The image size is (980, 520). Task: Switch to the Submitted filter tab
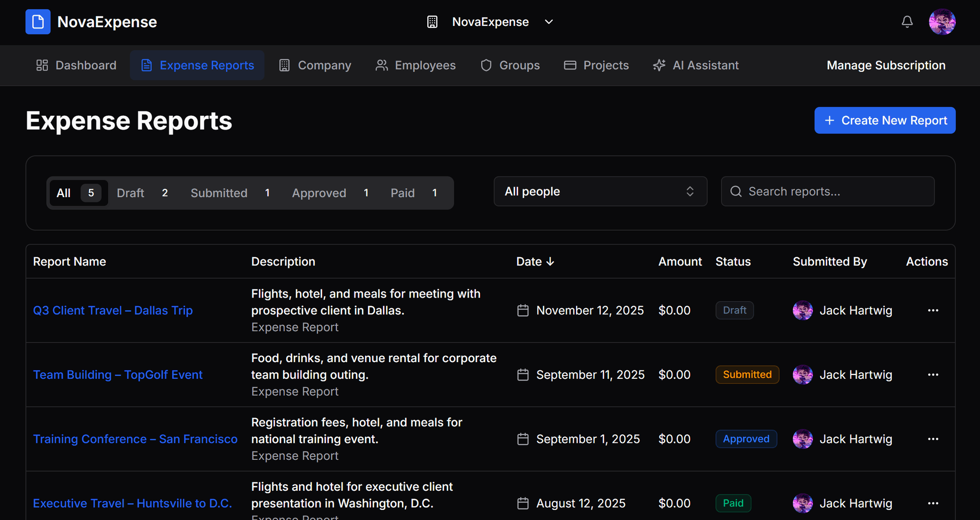tap(219, 193)
